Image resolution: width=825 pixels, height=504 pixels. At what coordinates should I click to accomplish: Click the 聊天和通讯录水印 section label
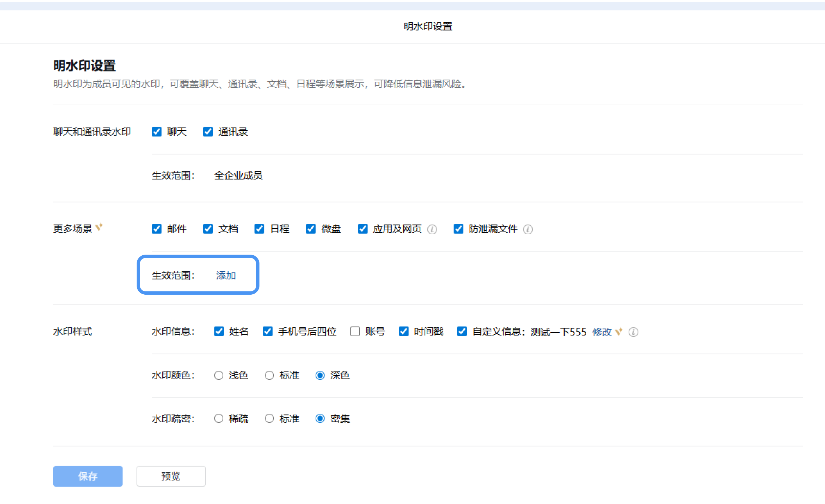tap(92, 132)
